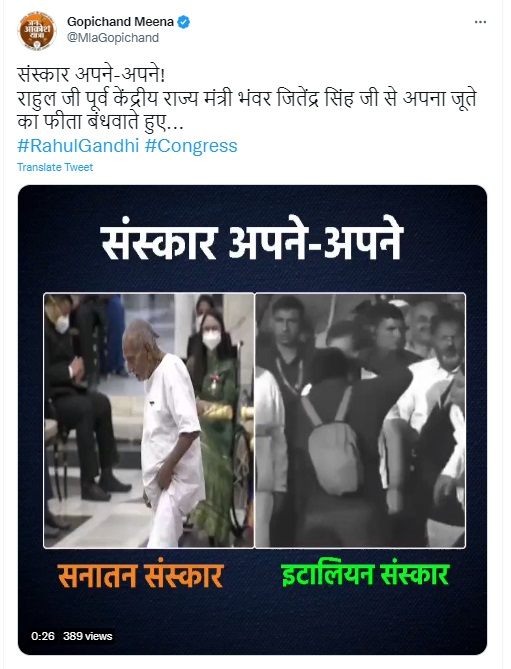
Task: Play the embedded video thumbnail
Action: click(253, 420)
